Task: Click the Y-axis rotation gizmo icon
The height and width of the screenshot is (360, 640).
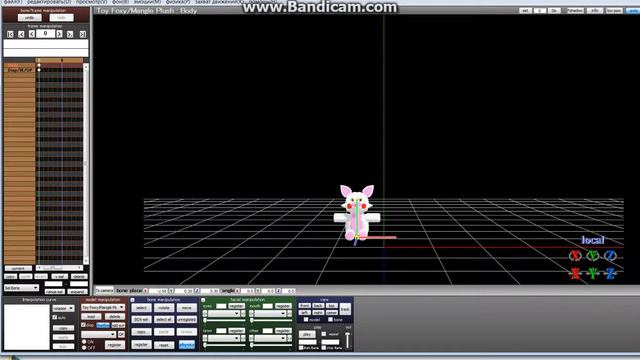Action: click(x=593, y=256)
